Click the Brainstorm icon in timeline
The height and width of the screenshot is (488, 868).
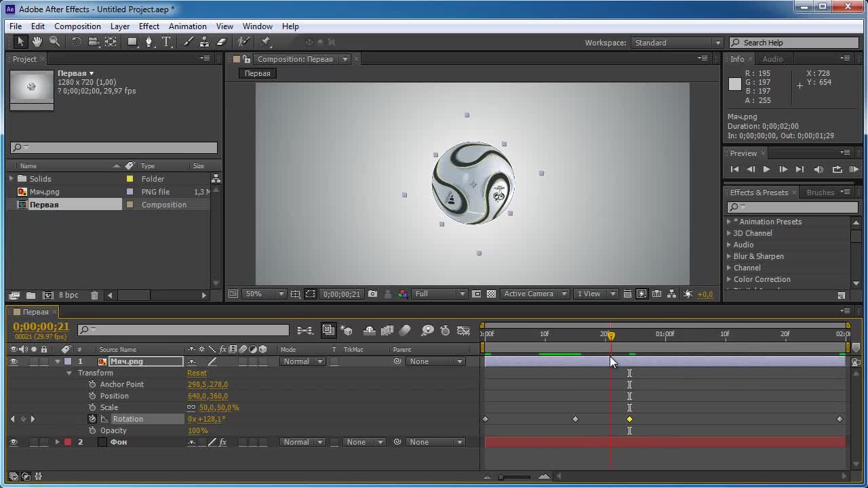coord(427,330)
